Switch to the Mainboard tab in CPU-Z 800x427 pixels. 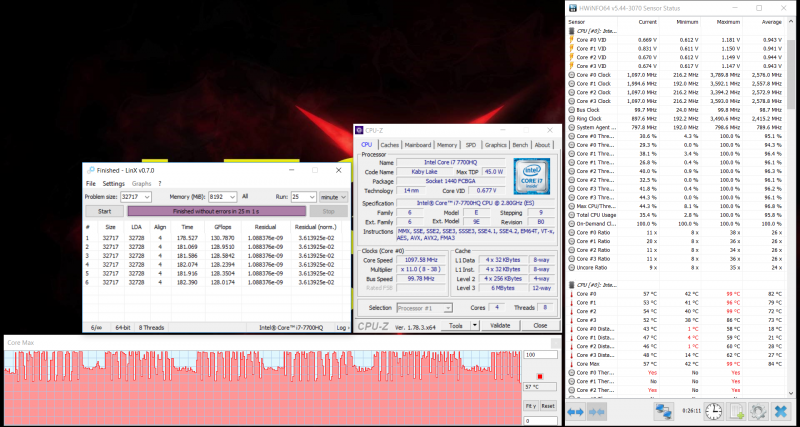418,145
